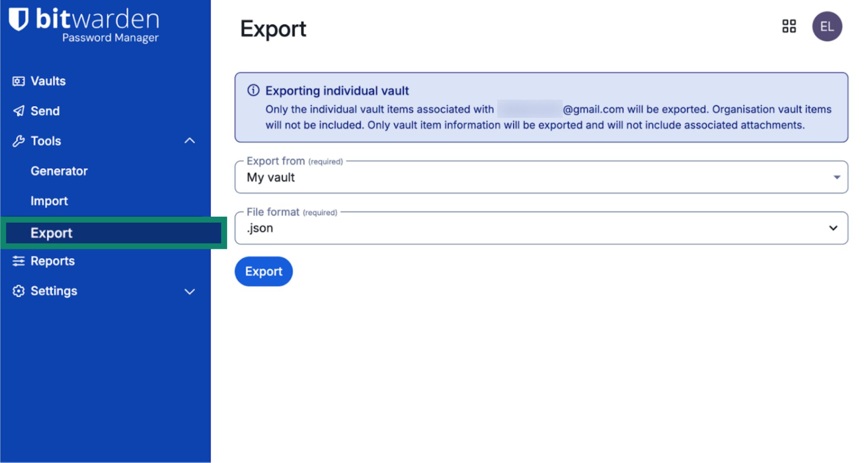Go to Generator under Tools

click(59, 171)
